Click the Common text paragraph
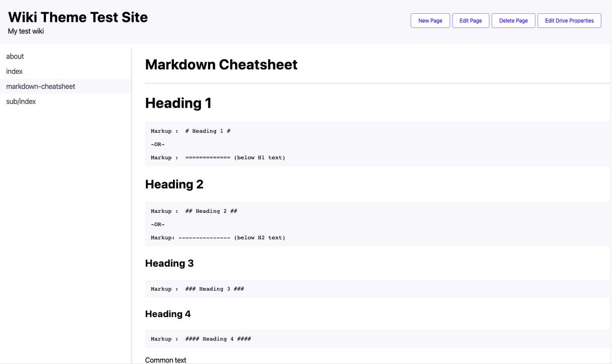Viewport: 612px width, 364px height. coord(166,360)
